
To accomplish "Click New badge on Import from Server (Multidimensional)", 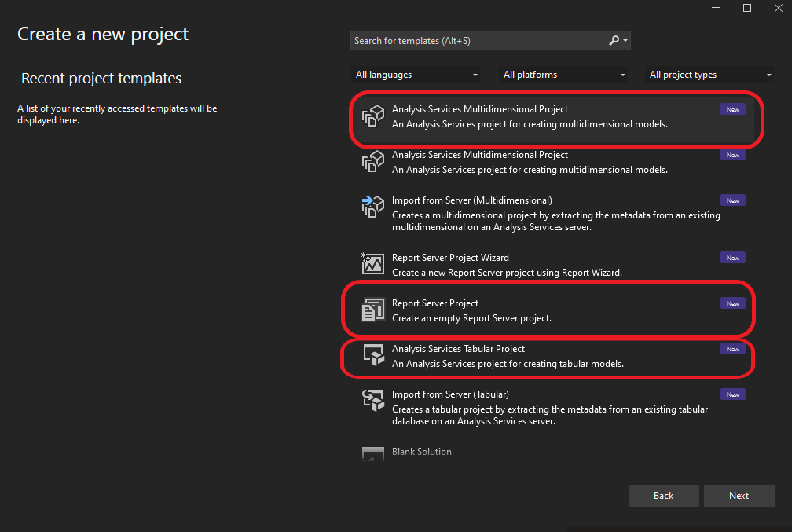I will 732,200.
